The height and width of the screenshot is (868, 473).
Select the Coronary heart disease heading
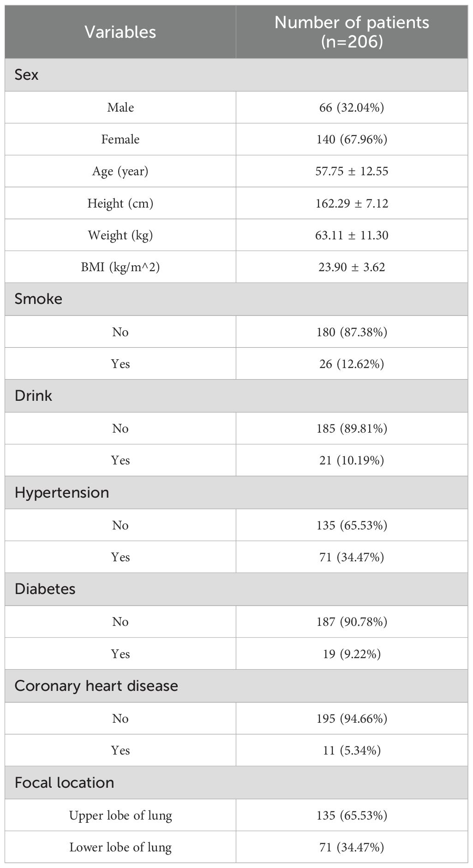96,686
